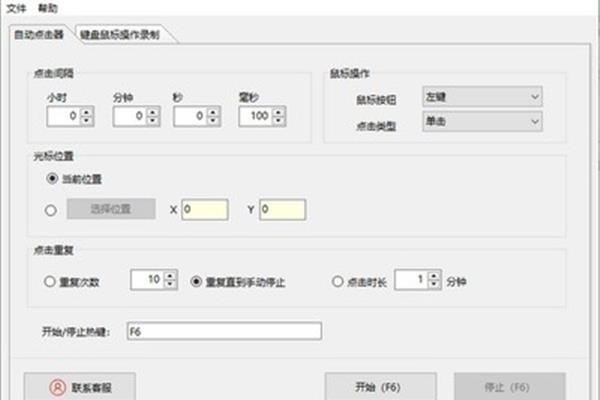Increase the 点击时长 minutes spinner
Viewport: 600px width, 400px height.
[434, 276]
